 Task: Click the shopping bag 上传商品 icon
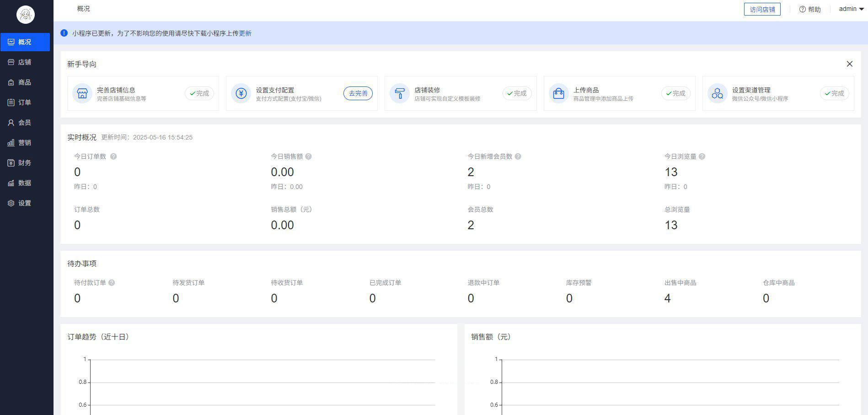[558, 93]
